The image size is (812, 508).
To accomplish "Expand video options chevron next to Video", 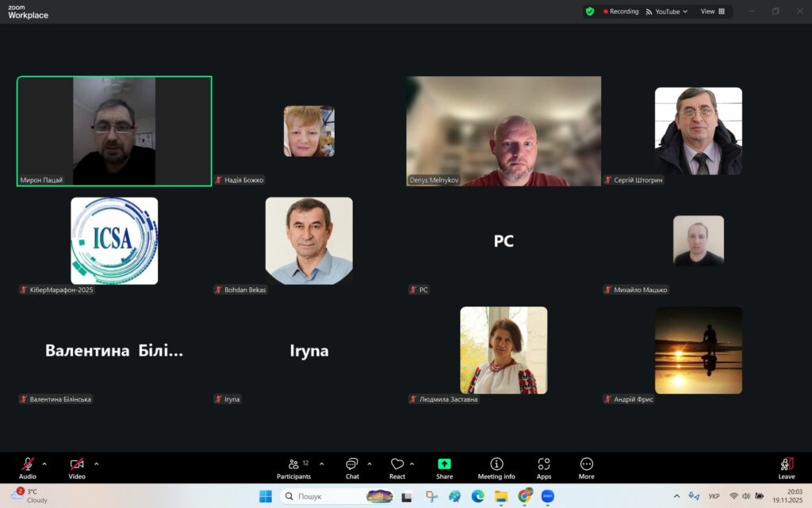I will (97, 464).
